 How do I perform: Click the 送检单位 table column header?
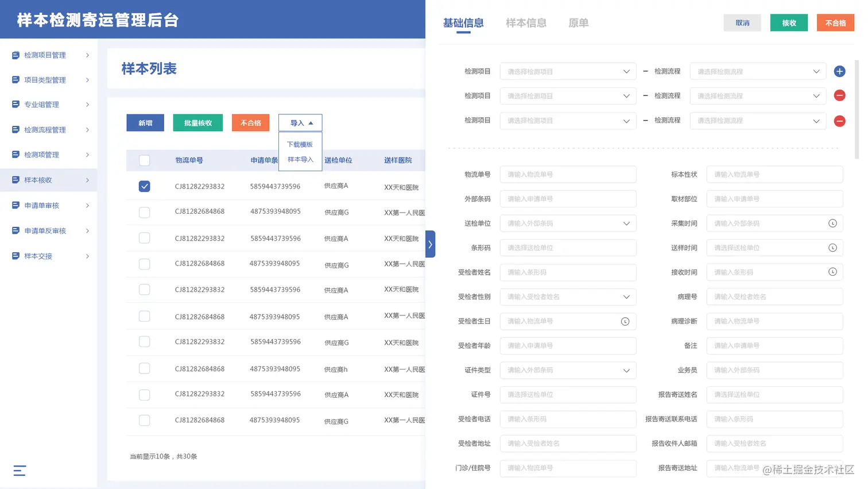coord(338,160)
